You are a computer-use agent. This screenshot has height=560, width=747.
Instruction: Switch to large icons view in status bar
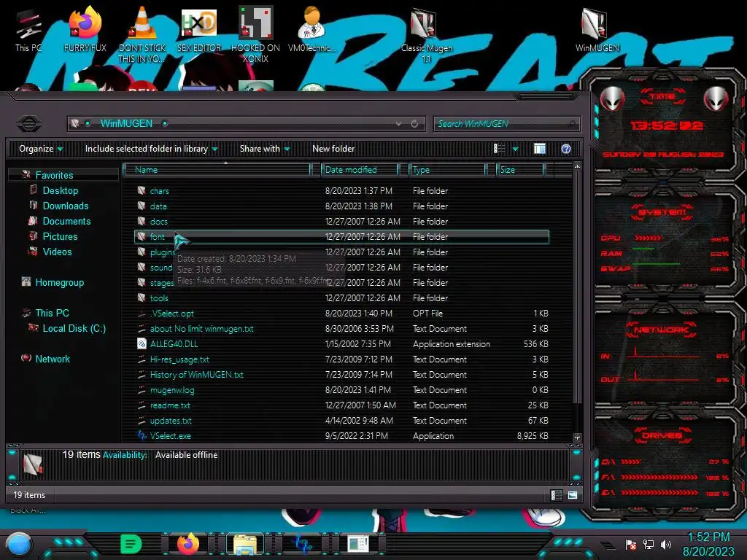point(572,495)
